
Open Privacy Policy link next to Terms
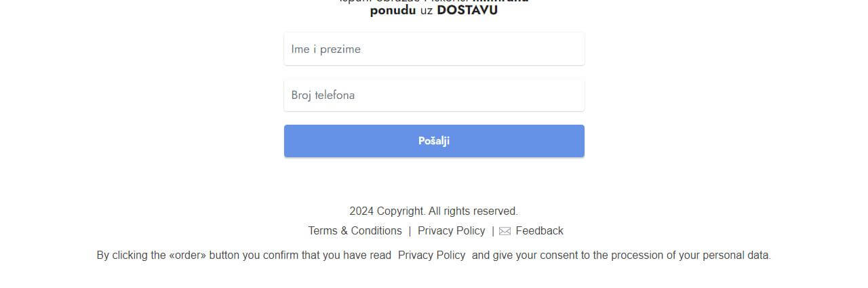(451, 231)
